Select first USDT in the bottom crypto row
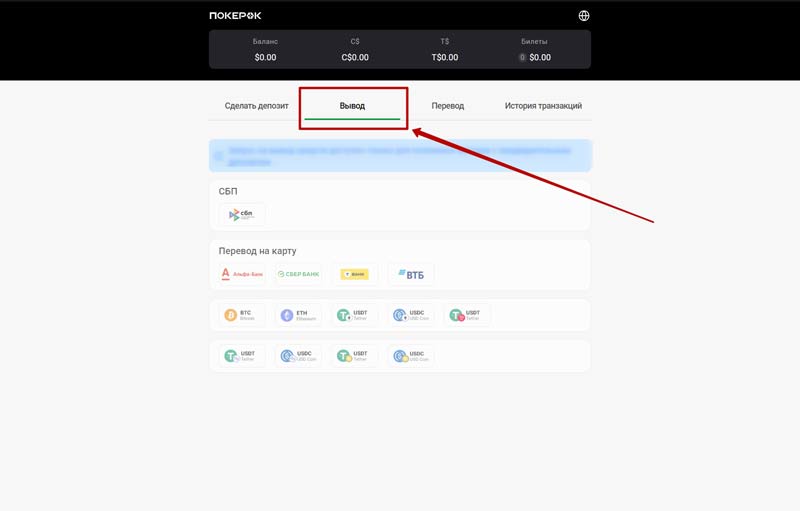This screenshot has height=511, width=800. click(x=242, y=355)
